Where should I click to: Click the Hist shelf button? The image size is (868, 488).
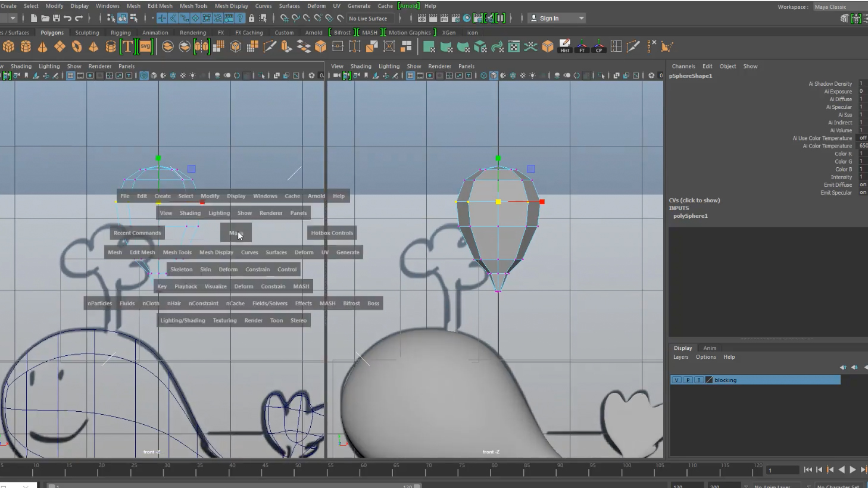click(x=564, y=46)
